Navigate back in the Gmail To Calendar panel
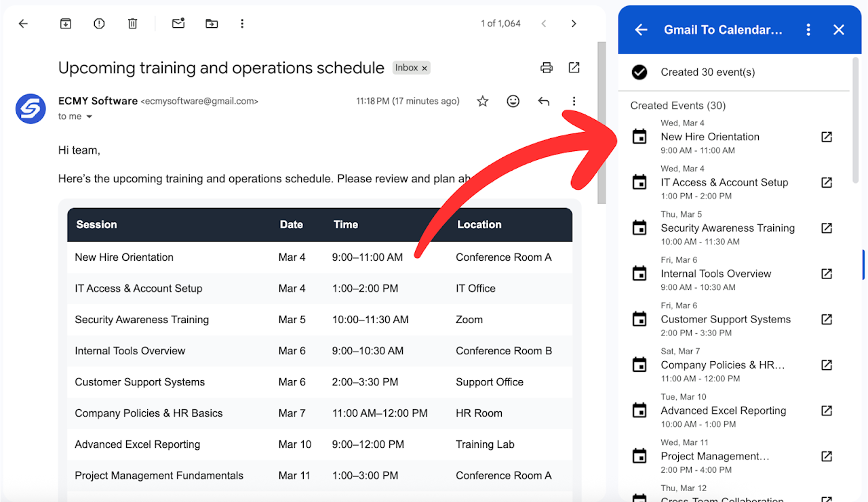This screenshot has height=502, width=868. pos(640,30)
